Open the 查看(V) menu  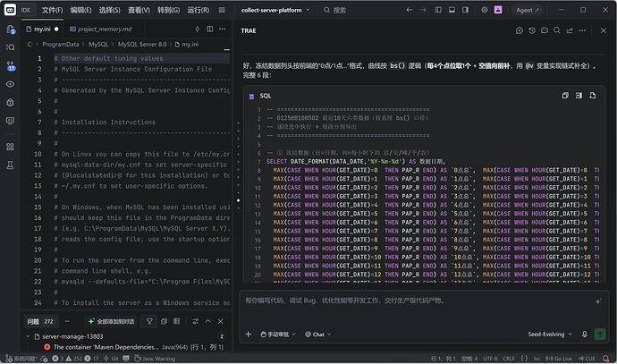pos(139,10)
